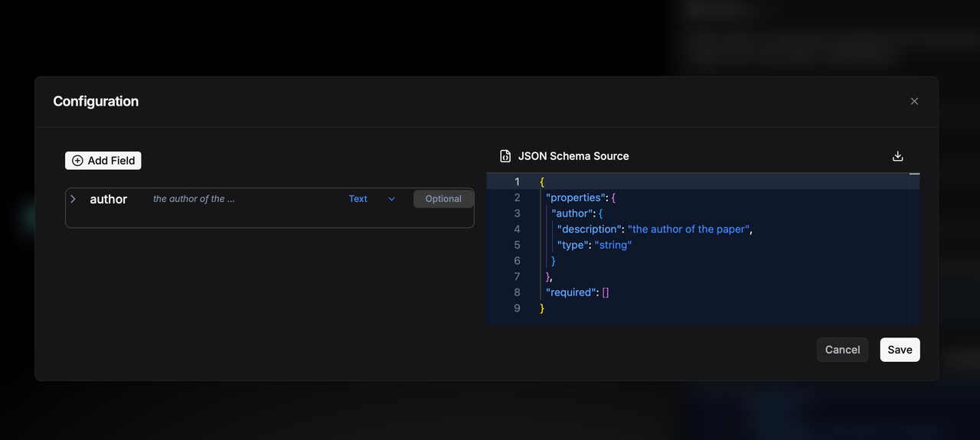Expand the author field row
This screenshot has width=980, height=440.
(x=73, y=199)
